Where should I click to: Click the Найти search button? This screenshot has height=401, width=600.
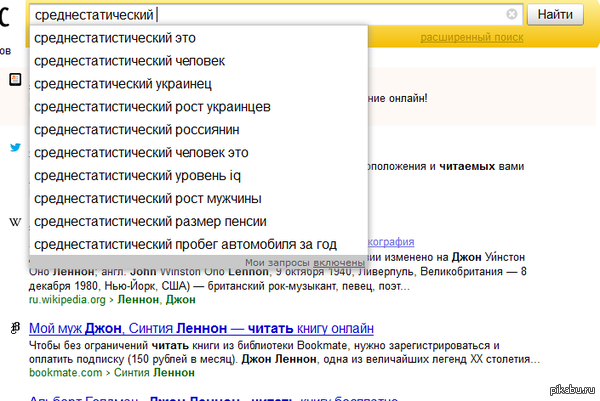555,15
